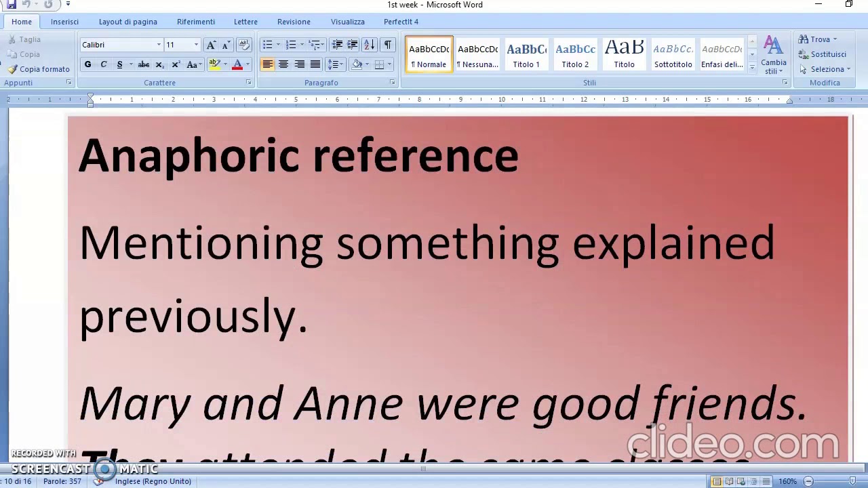Image resolution: width=868 pixels, height=488 pixels.
Task: Click the Cambia stili button
Action: [x=773, y=56]
